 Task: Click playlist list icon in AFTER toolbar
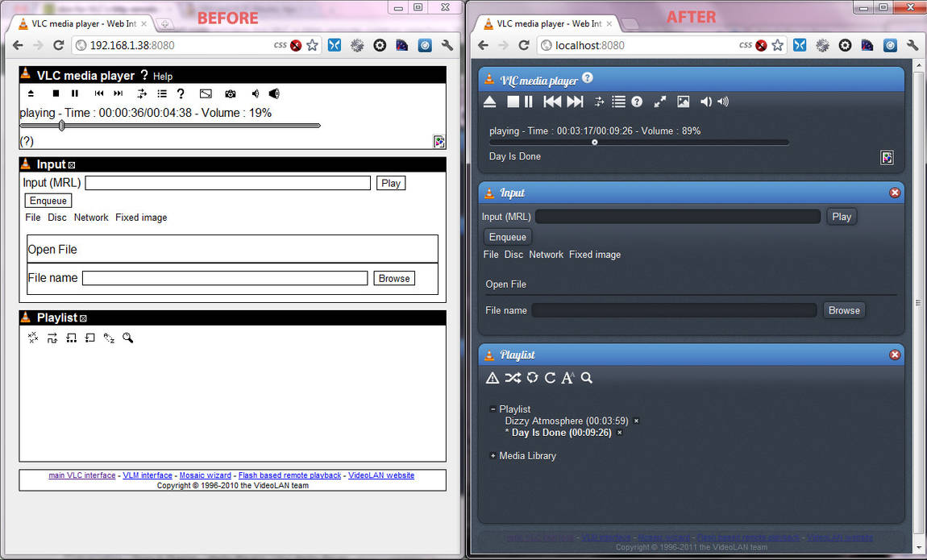(618, 102)
